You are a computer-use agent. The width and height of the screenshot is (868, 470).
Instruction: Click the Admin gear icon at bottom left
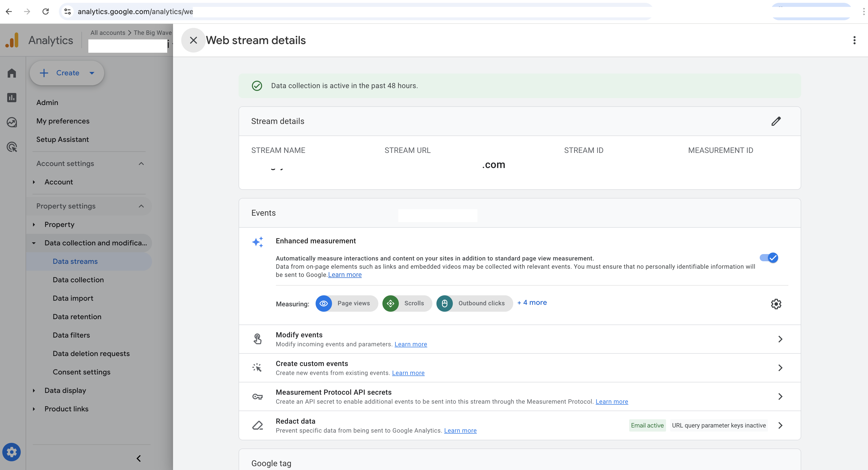[x=12, y=452]
